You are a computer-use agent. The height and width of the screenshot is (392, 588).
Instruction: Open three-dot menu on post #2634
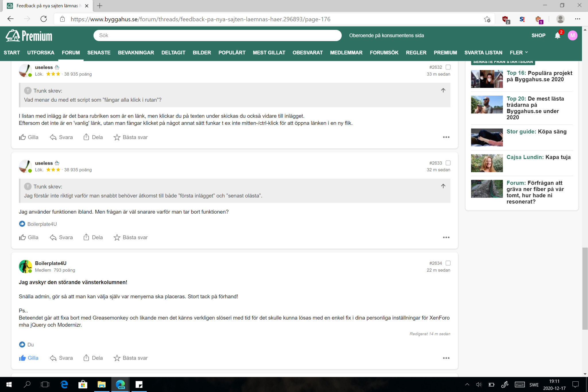pyautogui.click(x=446, y=358)
